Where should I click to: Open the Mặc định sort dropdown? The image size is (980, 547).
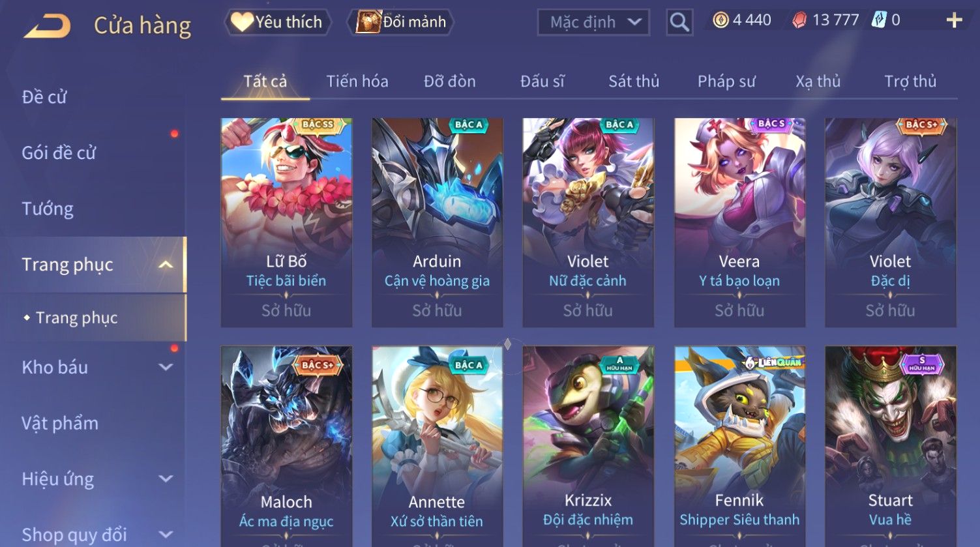tap(593, 23)
